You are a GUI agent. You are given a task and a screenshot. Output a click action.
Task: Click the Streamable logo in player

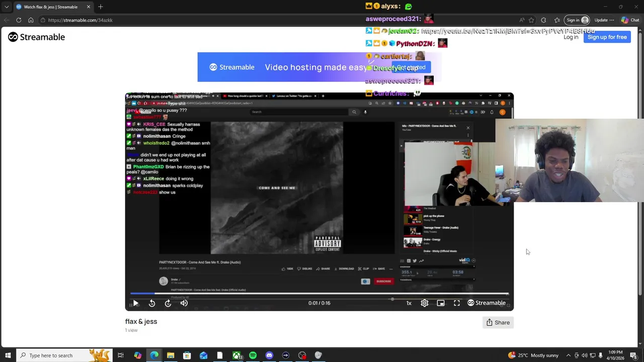(487, 303)
